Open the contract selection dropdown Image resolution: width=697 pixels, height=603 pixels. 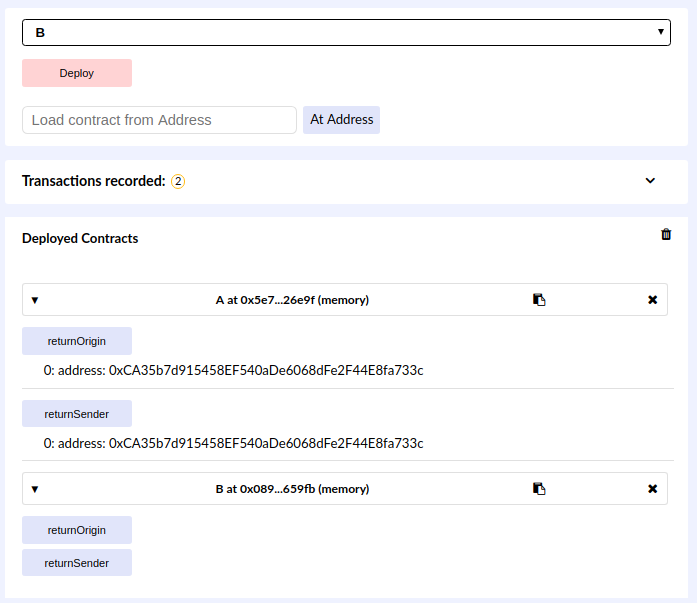346,32
